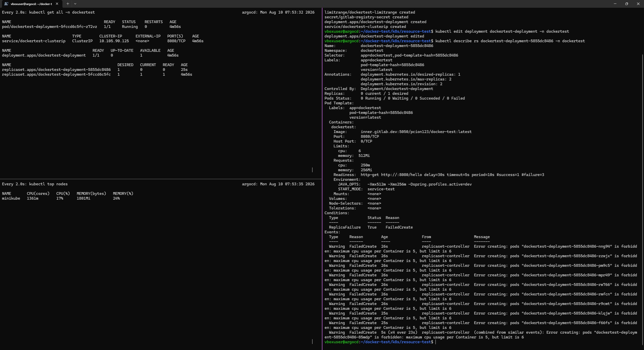Screen dimensions: 644x350
Task: Minimize the terminal window
Action: tap(615, 4)
